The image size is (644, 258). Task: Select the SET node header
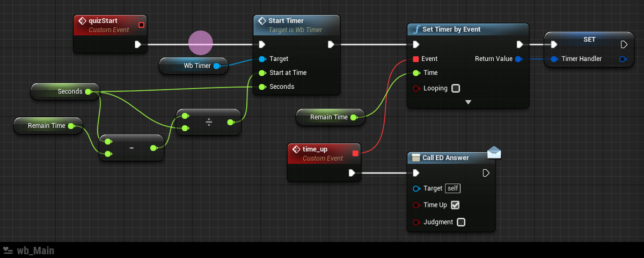click(x=589, y=39)
